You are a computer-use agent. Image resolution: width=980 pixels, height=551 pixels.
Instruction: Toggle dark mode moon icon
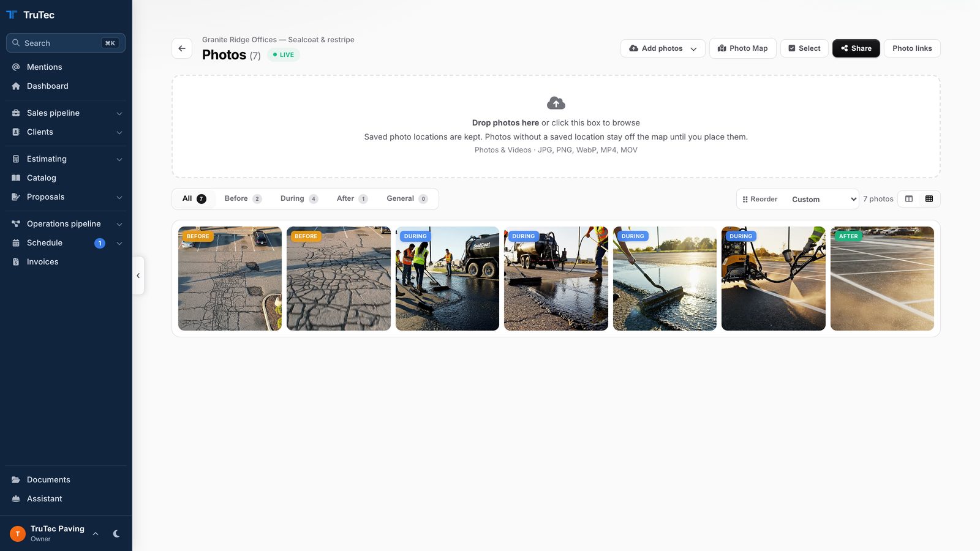point(116,534)
